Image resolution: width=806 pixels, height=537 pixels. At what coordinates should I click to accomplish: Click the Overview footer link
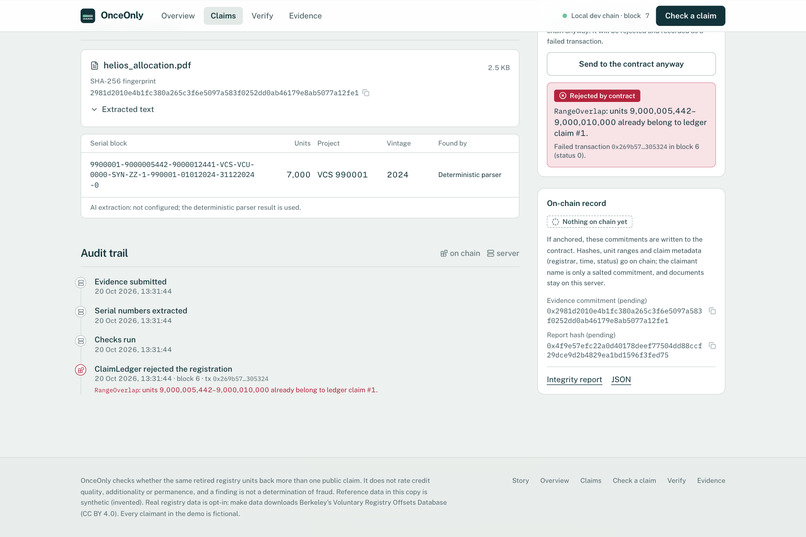point(554,480)
